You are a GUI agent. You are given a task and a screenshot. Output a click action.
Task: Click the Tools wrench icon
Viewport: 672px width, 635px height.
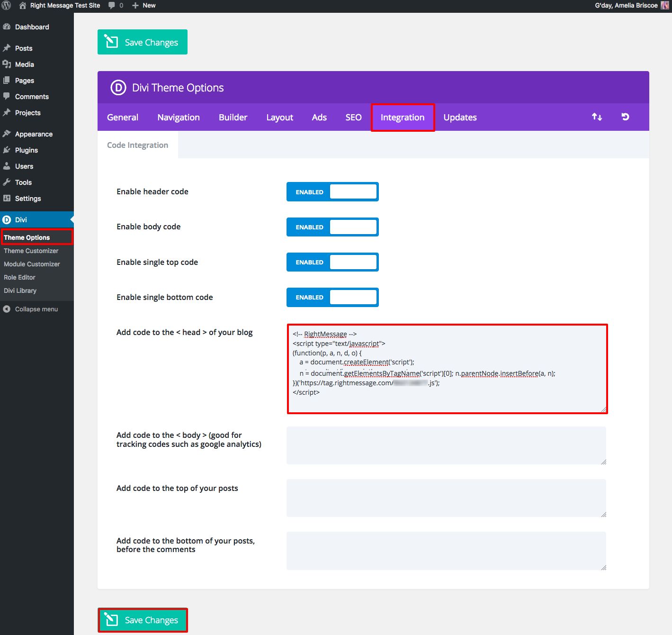7,182
